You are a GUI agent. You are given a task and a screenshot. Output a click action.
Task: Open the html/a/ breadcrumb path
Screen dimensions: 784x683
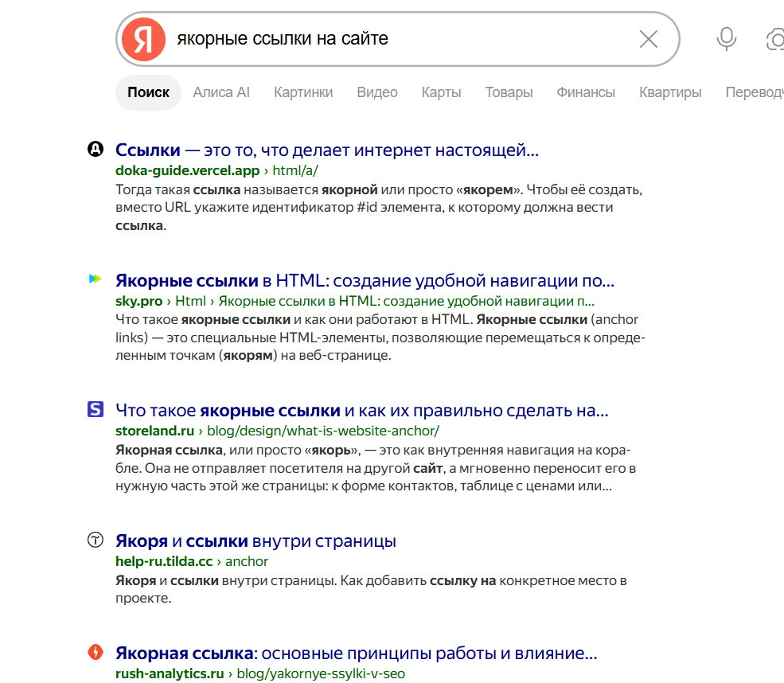tap(295, 170)
